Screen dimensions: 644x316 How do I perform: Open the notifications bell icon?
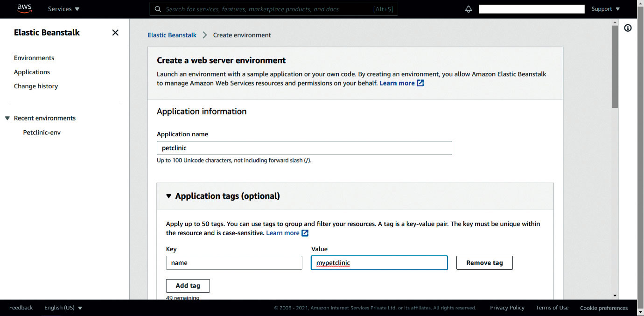coord(469,9)
